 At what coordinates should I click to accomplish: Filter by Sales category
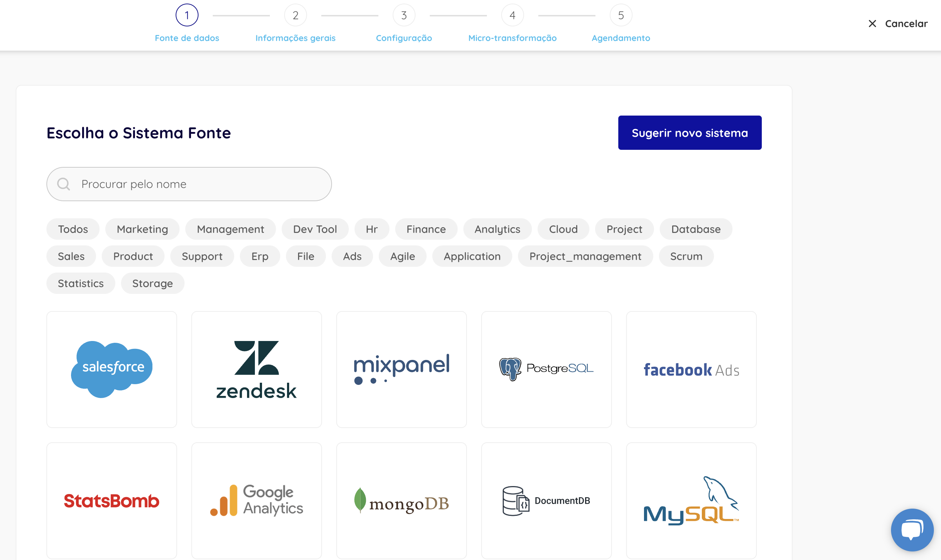coord(71,256)
